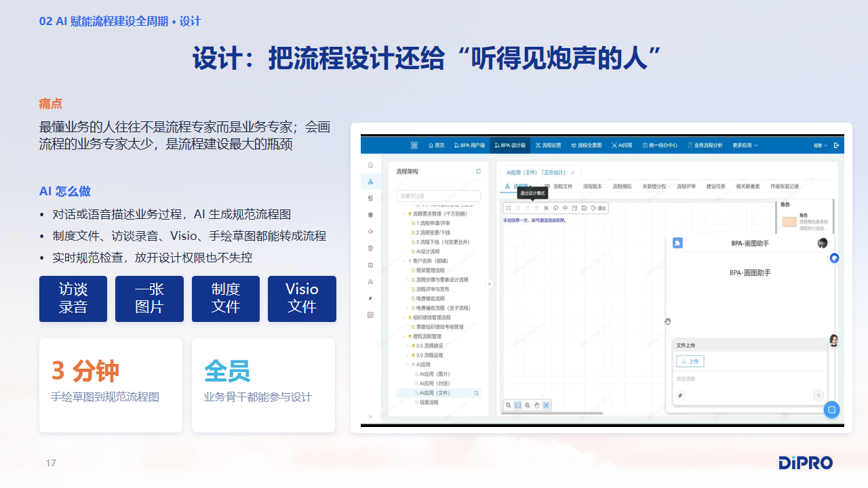Expand the 3.0 流程运维 tree node
Viewport: 868px width, 488px height.
click(x=408, y=355)
